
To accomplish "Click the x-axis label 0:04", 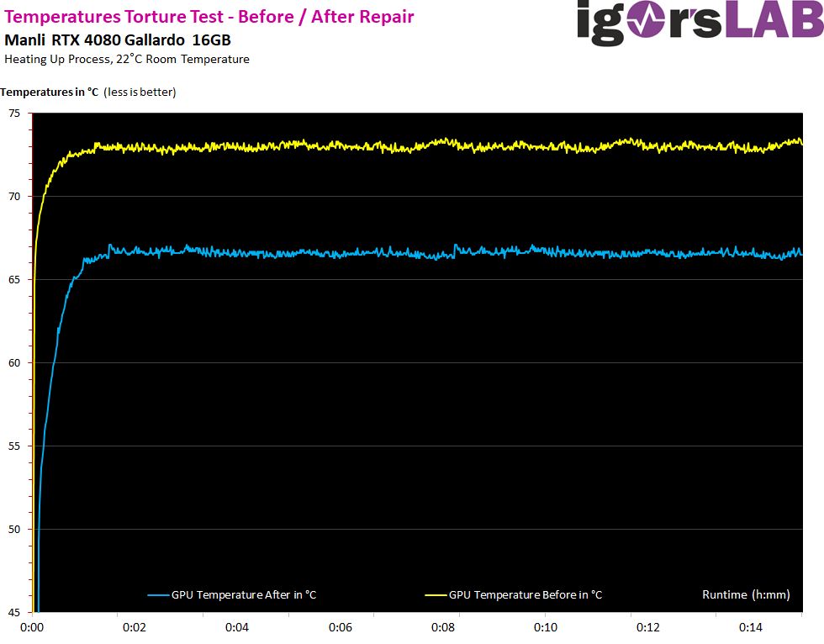I will pyautogui.click(x=237, y=627).
